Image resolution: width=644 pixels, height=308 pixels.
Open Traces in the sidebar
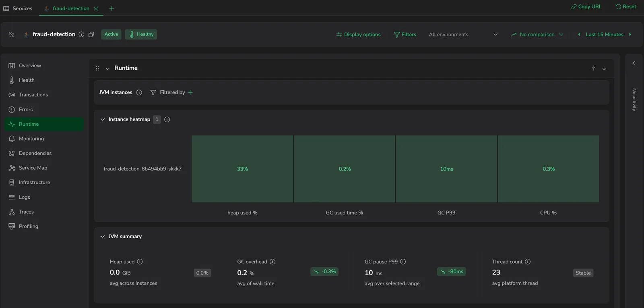[x=44, y=212]
